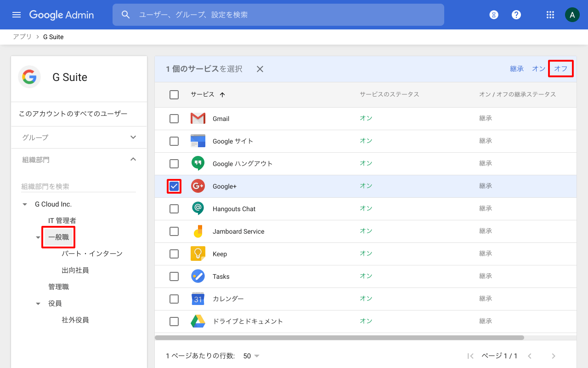
Task: Click the Gmail service icon
Action: point(198,119)
